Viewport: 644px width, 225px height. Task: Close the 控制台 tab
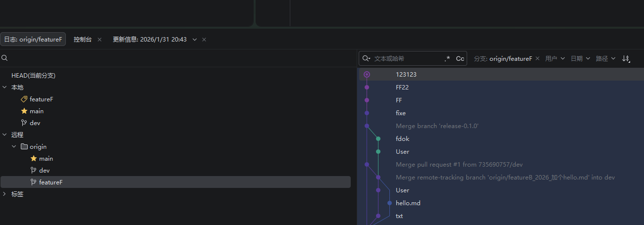(100, 40)
